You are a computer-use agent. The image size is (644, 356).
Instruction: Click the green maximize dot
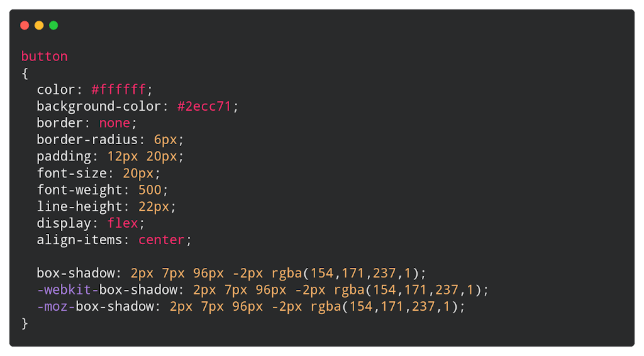coord(53,25)
